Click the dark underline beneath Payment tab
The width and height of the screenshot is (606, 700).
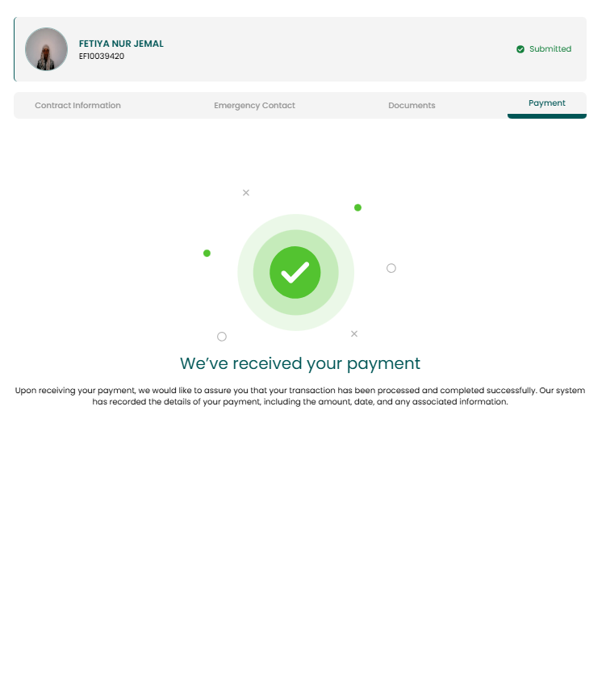pos(546,116)
